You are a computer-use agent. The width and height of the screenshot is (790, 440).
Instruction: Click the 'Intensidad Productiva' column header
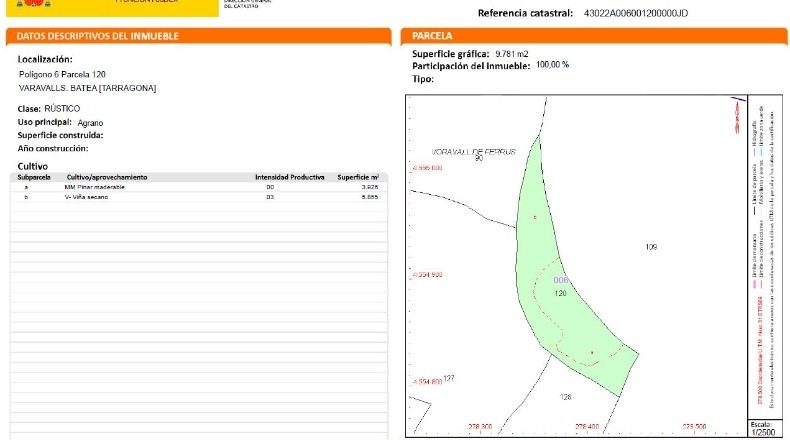click(x=290, y=177)
